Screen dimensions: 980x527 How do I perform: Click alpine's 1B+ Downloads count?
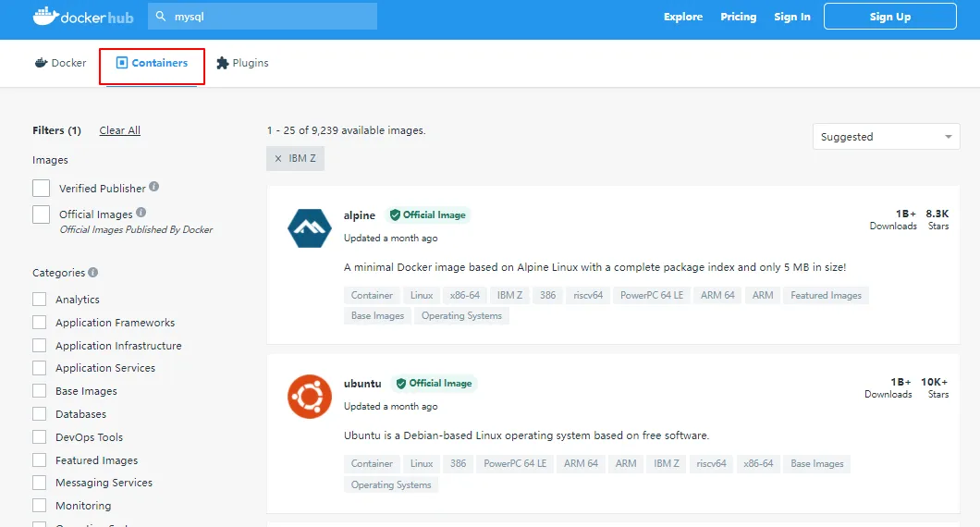point(893,219)
